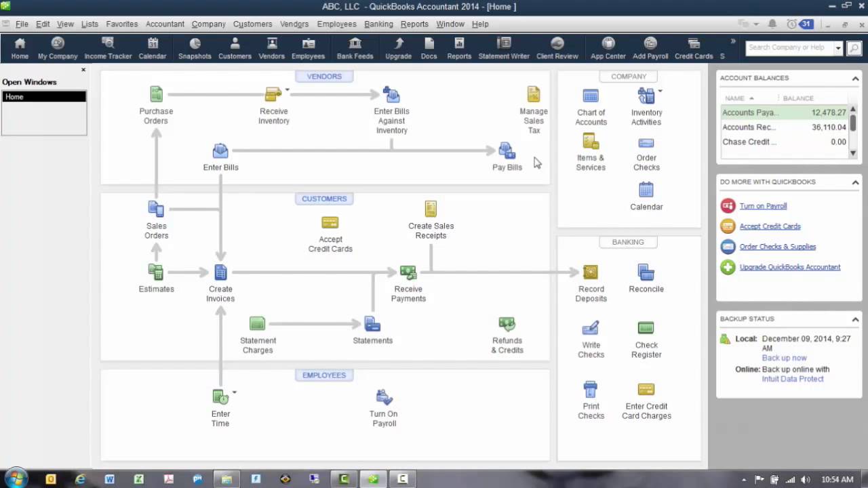Expand Enter Time dropdown arrow
Image resolution: width=868 pixels, height=488 pixels.
[235, 392]
